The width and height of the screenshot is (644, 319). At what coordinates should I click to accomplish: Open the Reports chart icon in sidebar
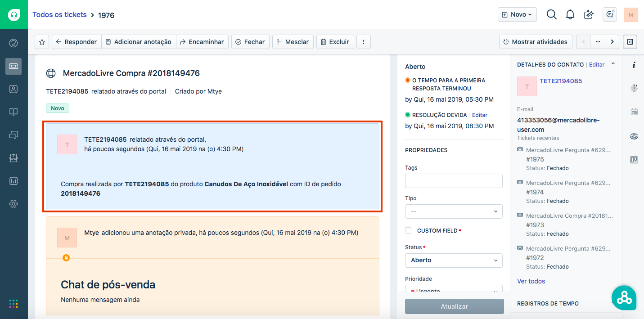click(x=14, y=181)
